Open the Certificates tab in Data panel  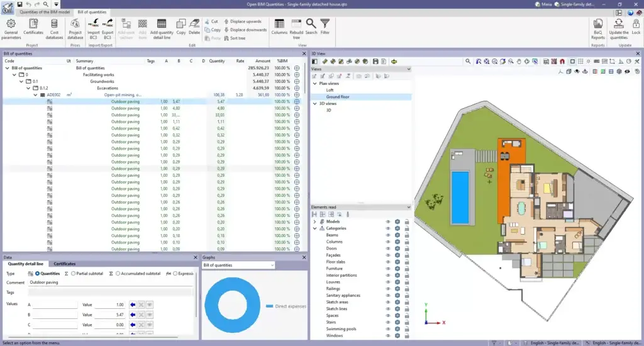pyautogui.click(x=65, y=264)
